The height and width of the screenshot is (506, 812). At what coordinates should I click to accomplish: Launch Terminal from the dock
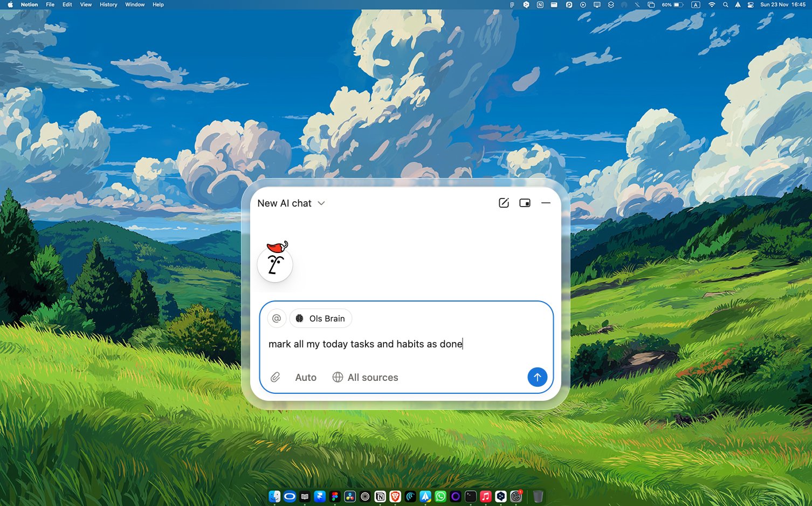pos(471,496)
